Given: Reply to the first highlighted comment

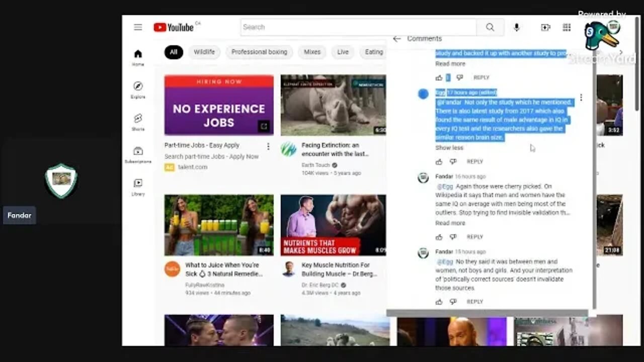Looking at the screenshot, I should click(481, 77).
